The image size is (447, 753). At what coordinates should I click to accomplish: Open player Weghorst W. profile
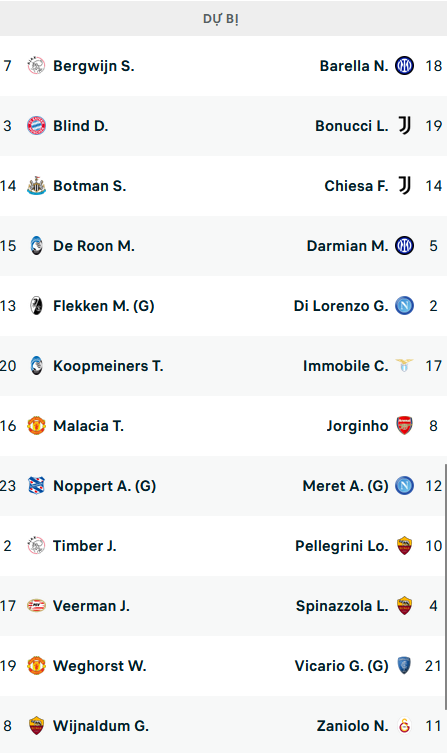[99, 666]
